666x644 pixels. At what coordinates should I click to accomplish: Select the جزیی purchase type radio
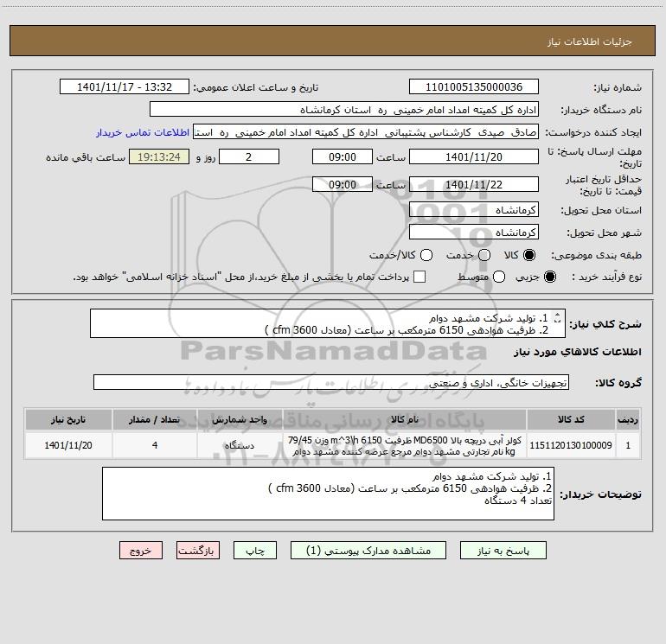550,277
